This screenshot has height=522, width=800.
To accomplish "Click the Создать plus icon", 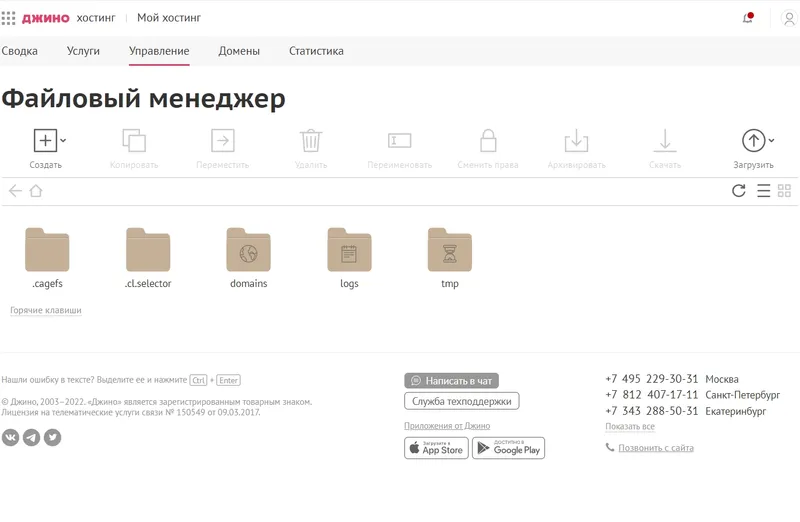I will (x=45, y=140).
